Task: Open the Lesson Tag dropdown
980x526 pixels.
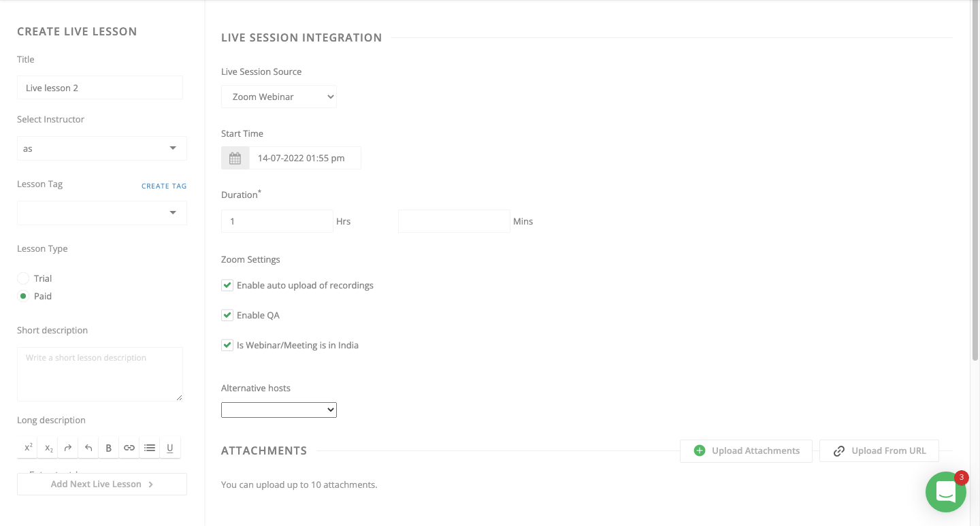Action: (102, 213)
